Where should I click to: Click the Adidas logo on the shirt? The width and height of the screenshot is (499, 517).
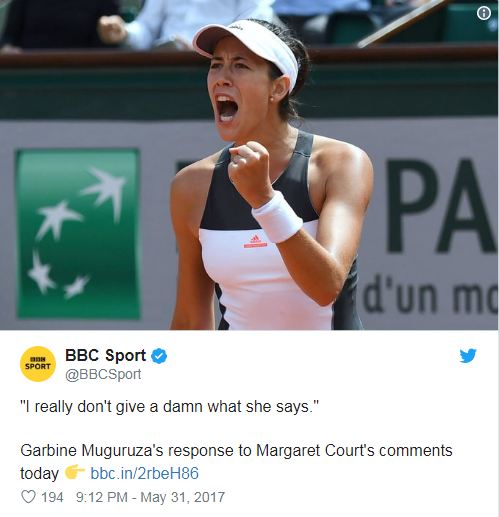point(255,242)
